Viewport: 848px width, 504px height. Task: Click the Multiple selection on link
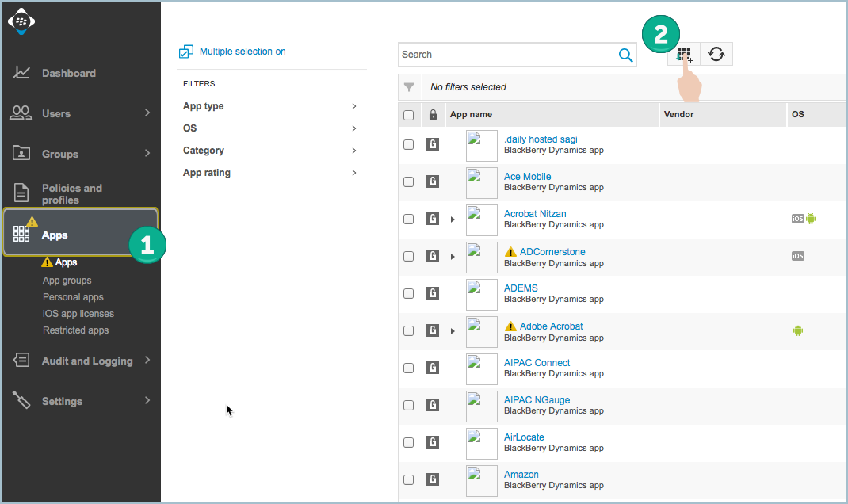click(x=243, y=52)
